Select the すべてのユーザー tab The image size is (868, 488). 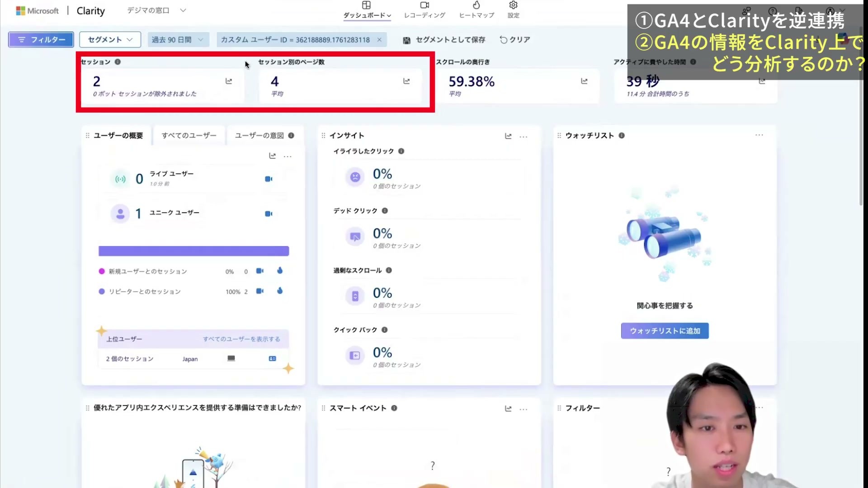tap(189, 136)
